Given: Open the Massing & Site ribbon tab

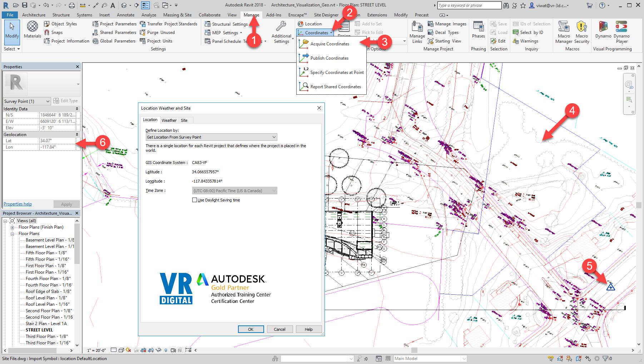Looking at the screenshot, I should tap(177, 15).
